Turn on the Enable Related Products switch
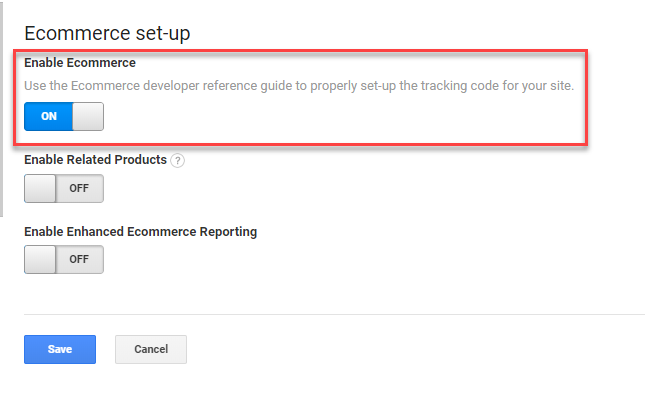645x393 pixels. point(64,188)
